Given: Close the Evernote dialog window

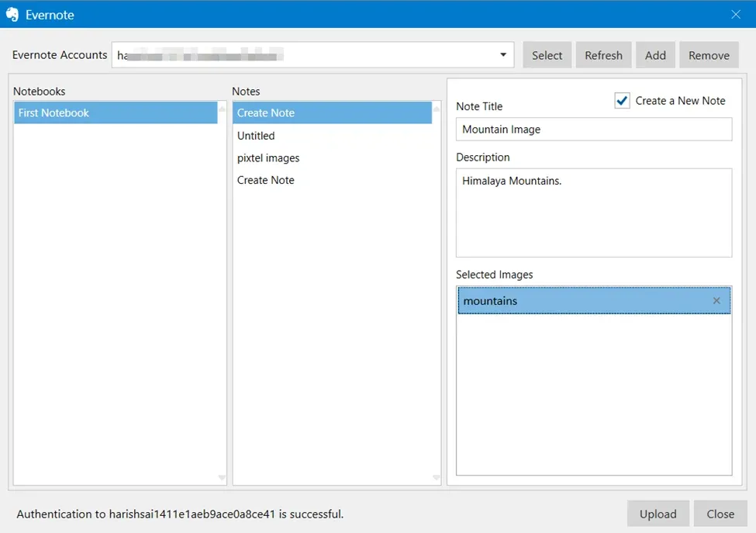Looking at the screenshot, I should tap(736, 15).
